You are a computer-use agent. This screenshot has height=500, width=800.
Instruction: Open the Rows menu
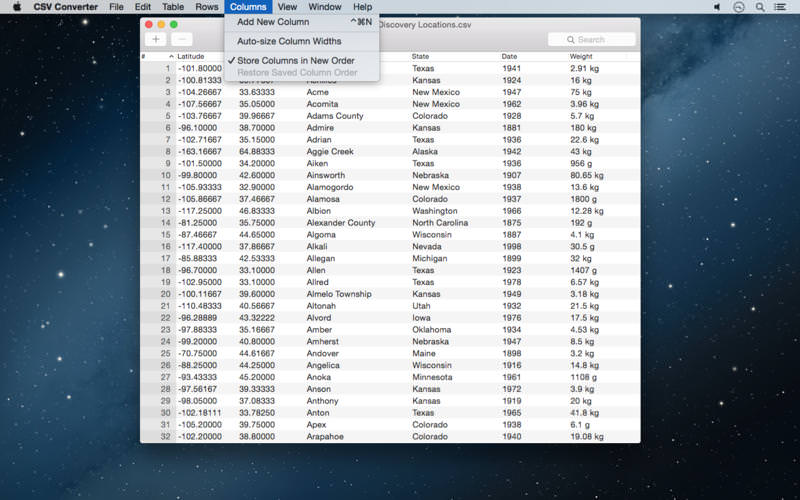(x=207, y=7)
